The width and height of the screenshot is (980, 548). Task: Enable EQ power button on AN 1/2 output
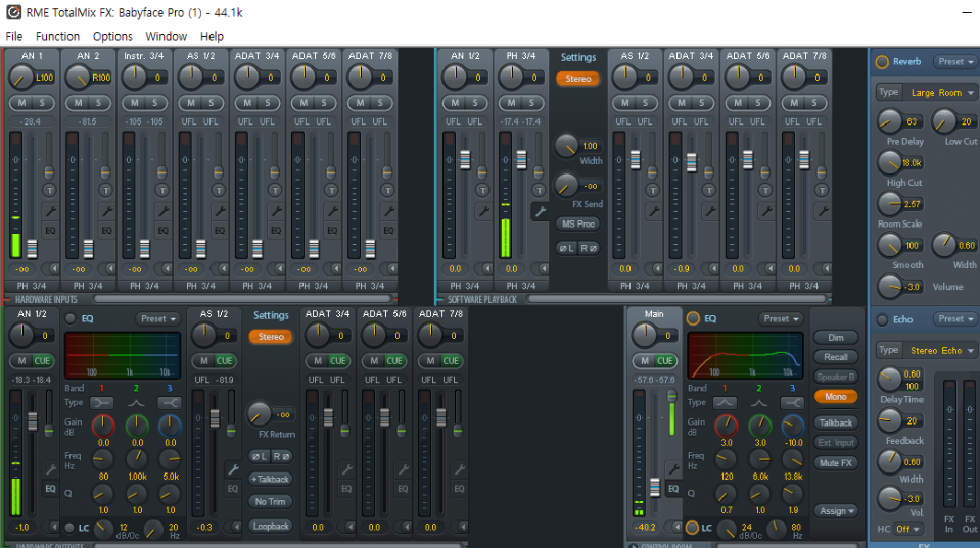[x=71, y=319]
